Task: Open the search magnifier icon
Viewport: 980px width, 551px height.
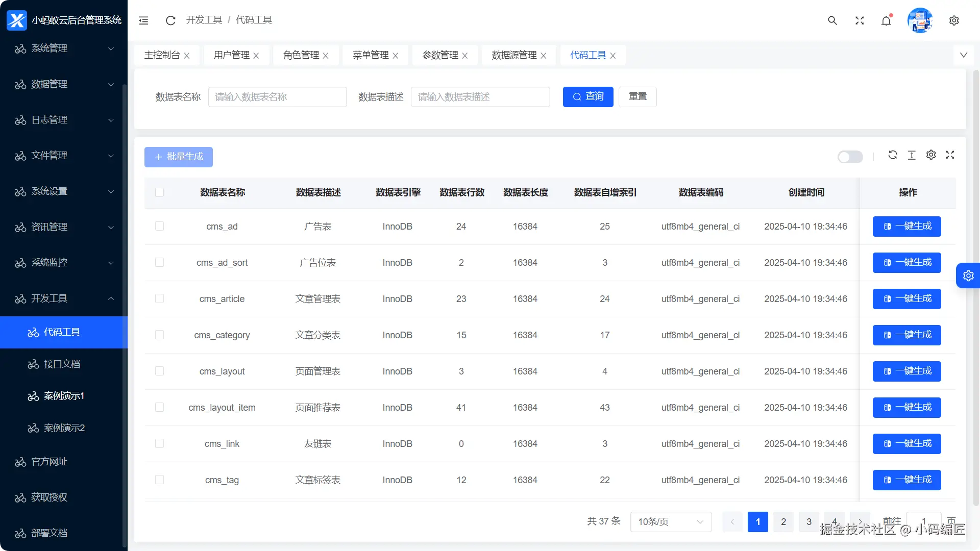Action: click(832, 20)
